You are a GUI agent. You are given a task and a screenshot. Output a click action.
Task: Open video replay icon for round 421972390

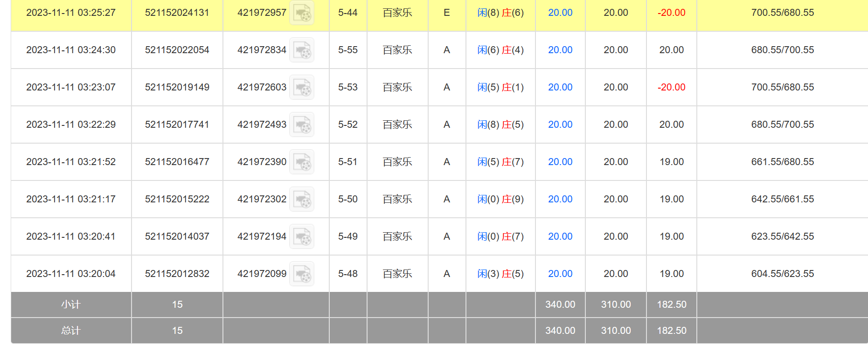[302, 162]
